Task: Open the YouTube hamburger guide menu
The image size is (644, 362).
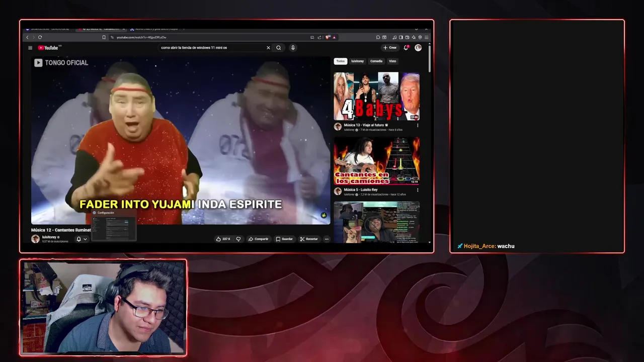Action: [x=30, y=48]
